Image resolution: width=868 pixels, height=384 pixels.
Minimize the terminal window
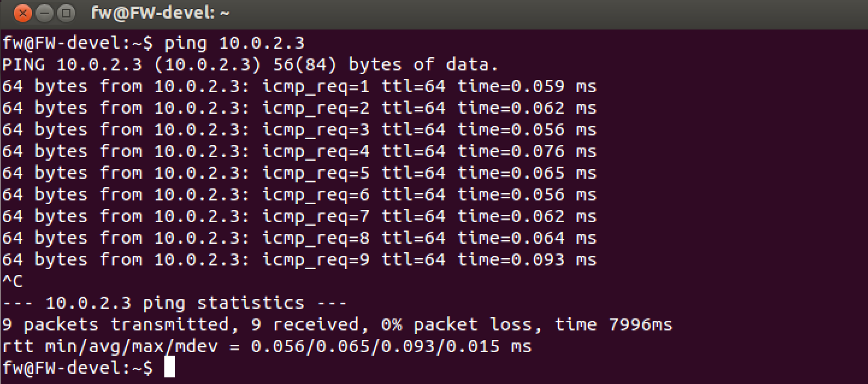tap(45, 13)
